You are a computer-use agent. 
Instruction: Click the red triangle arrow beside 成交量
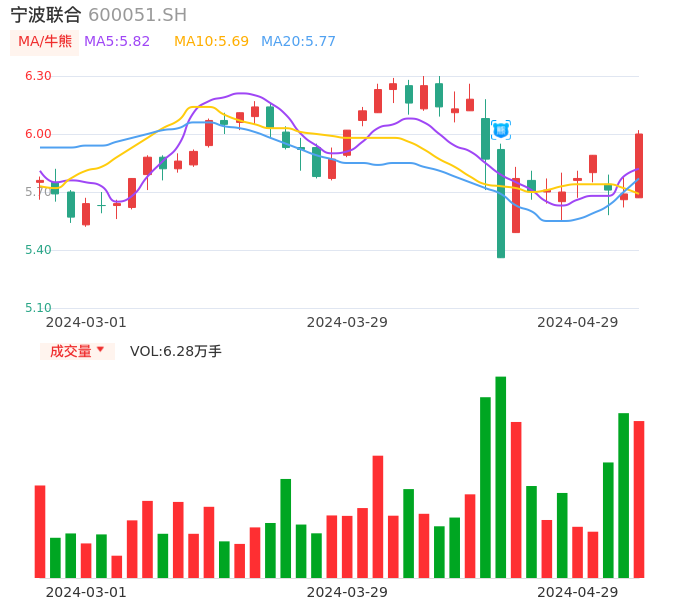point(101,349)
